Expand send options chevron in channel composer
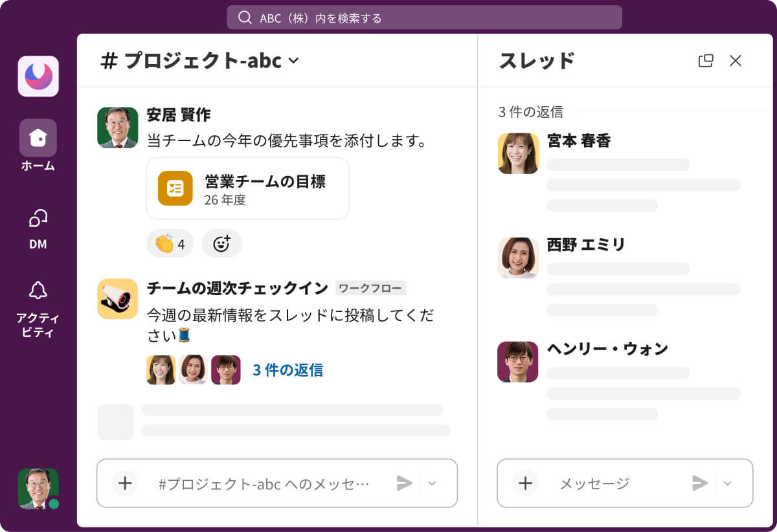This screenshot has width=777, height=532. (432, 483)
